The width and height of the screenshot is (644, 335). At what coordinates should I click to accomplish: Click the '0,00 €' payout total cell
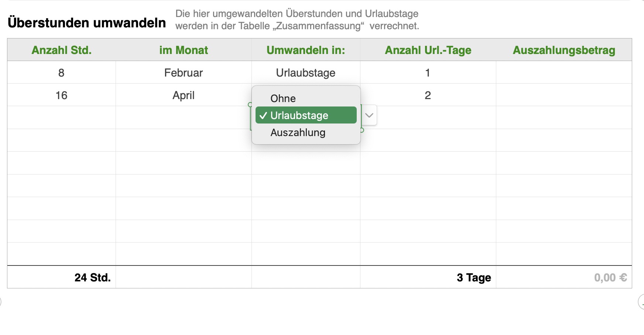point(610,277)
